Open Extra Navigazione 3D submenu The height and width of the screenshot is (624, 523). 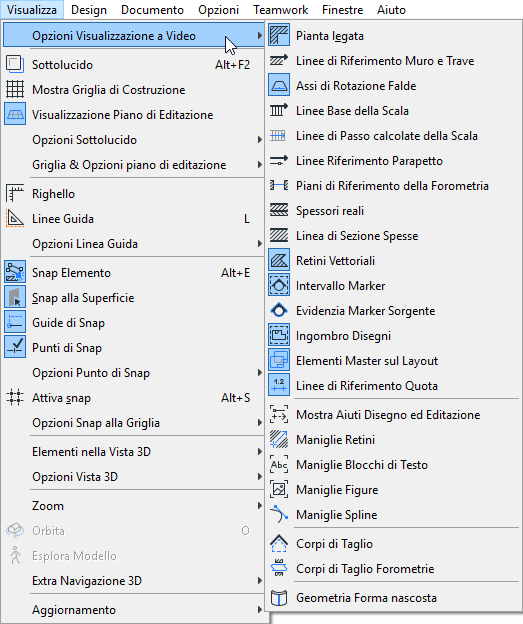[x=134, y=581]
